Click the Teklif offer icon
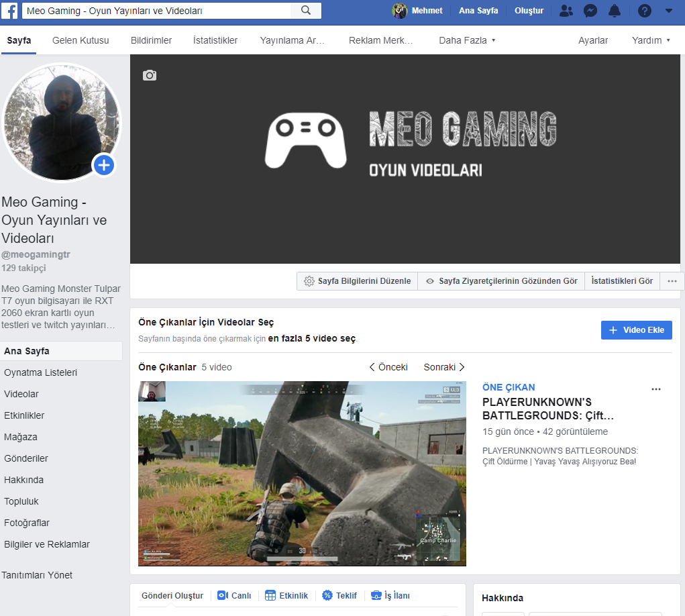685x616 pixels. pos(327,595)
